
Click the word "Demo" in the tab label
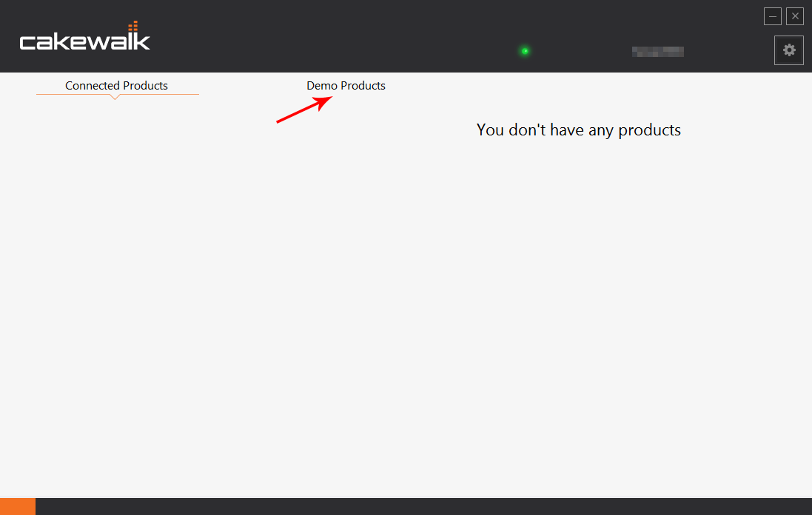click(322, 86)
